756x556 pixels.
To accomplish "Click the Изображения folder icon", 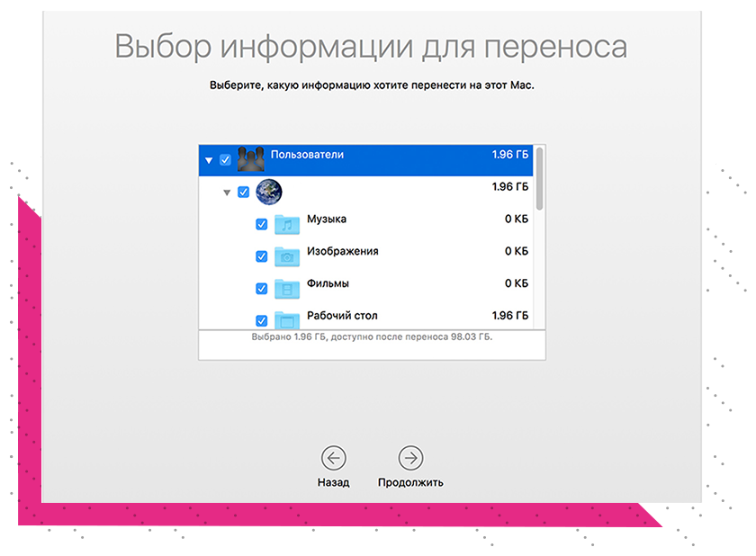I will click(287, 256).
